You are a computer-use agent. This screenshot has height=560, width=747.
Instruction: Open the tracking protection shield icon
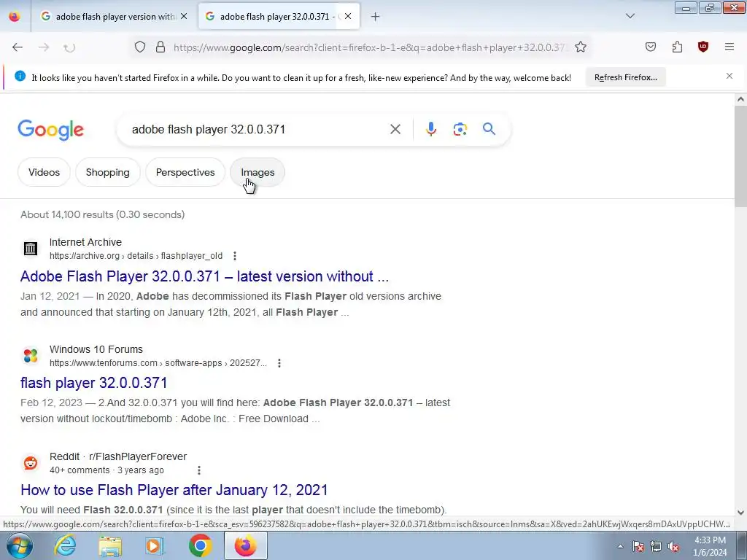point(139,47)
